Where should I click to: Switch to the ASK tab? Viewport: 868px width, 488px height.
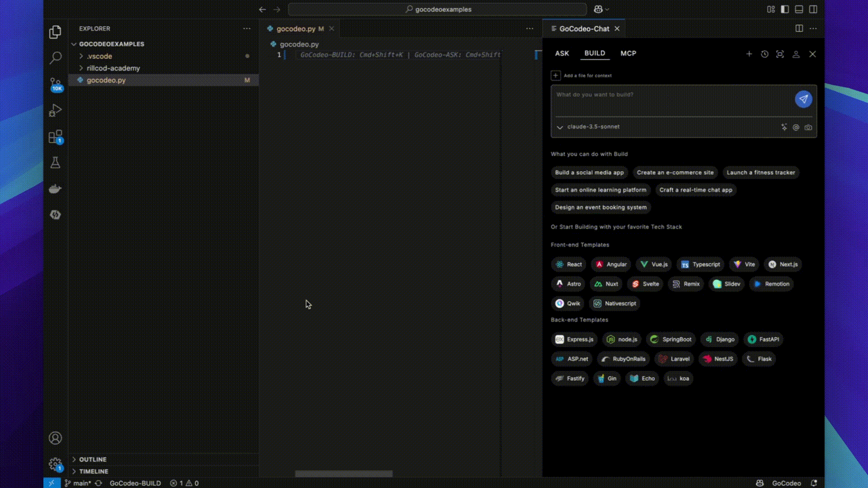click(x=562, y=53)
